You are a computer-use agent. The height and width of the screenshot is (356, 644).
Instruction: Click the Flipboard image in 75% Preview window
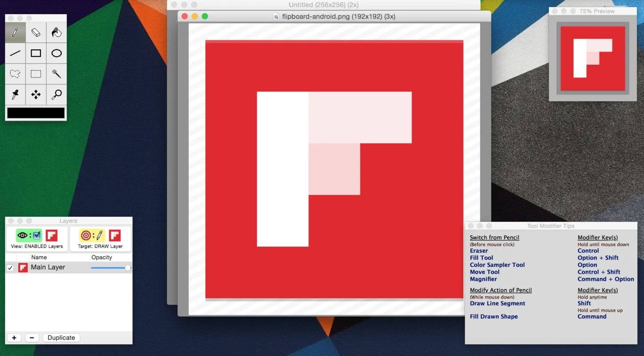tap(593, 58)
